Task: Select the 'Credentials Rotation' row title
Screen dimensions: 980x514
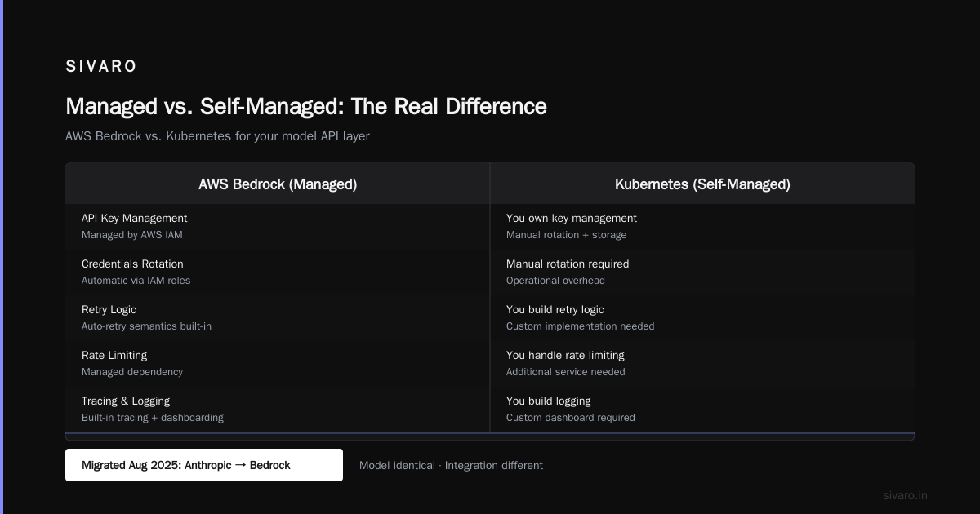Action: (132, 264)
